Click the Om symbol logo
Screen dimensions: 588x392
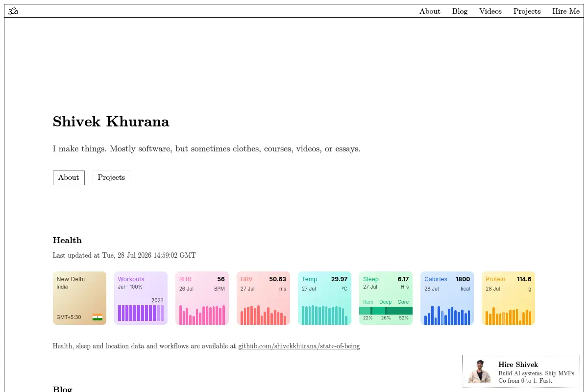click(x=13, y=11)
